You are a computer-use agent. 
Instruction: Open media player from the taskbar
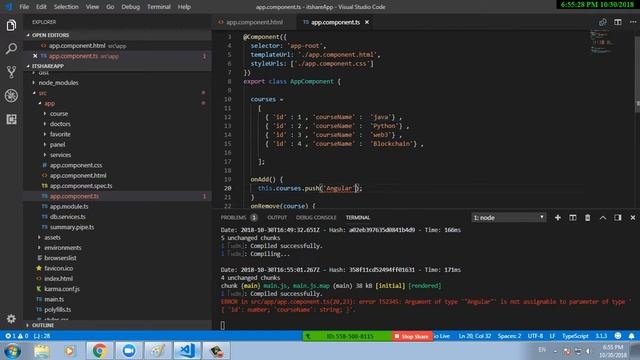[70, 351]
